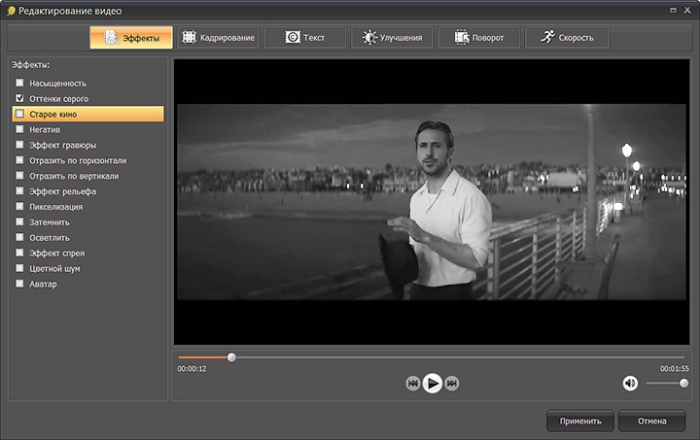
Task: Click the Скорость running man icon
Action: 547,37
